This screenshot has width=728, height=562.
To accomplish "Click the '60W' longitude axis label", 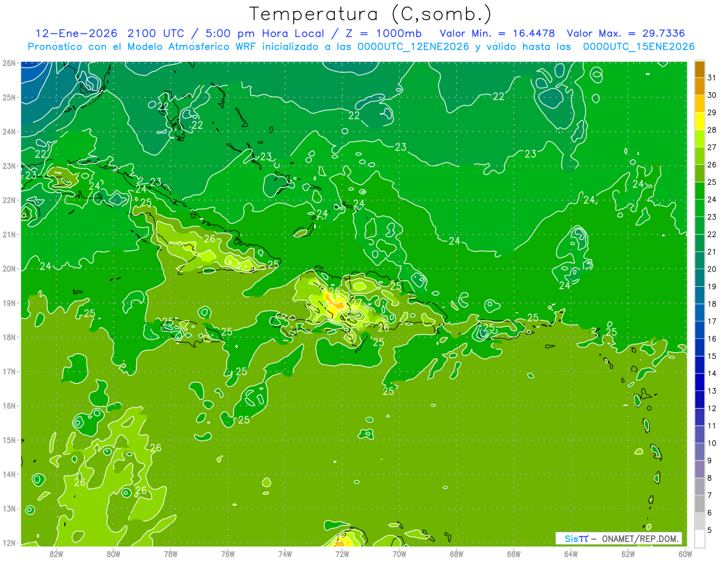I will 685,554.
